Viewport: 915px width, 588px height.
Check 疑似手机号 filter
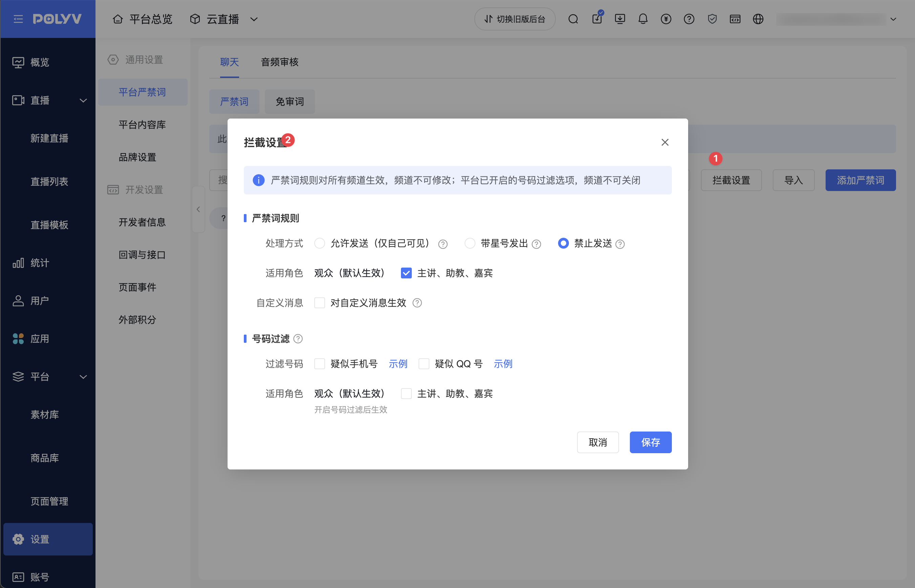(320, 364)
